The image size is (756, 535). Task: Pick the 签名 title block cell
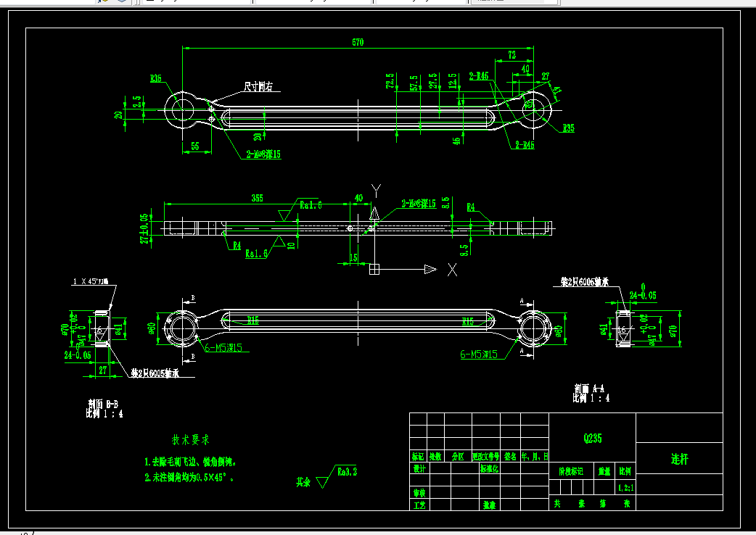click(x=510, y=456)
